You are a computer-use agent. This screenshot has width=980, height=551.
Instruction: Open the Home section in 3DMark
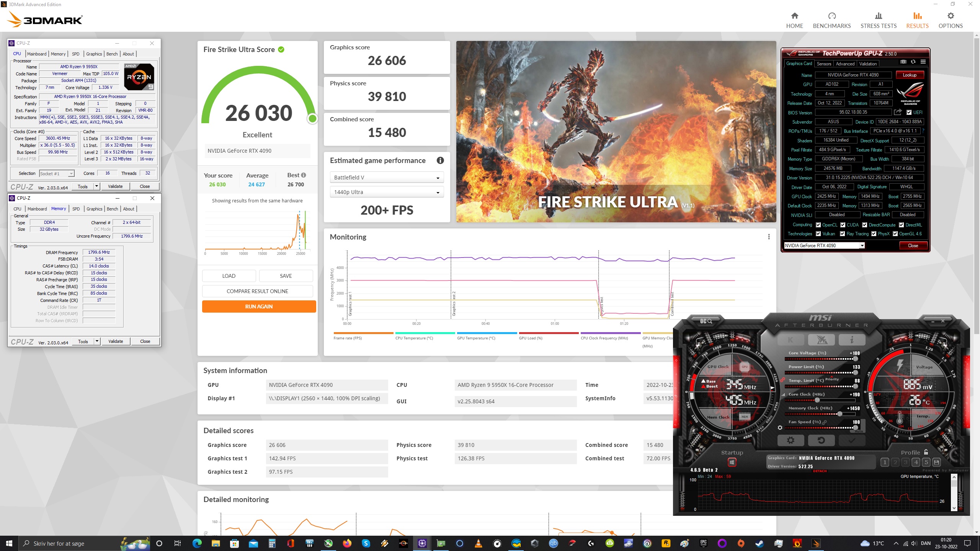(794, 20)
